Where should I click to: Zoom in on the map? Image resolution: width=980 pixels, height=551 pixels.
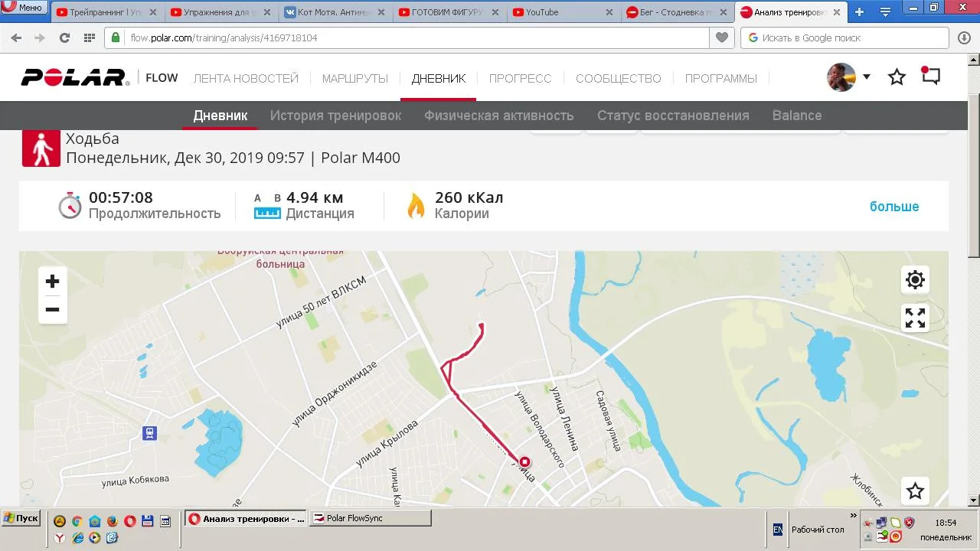click(x=52, y=282)
